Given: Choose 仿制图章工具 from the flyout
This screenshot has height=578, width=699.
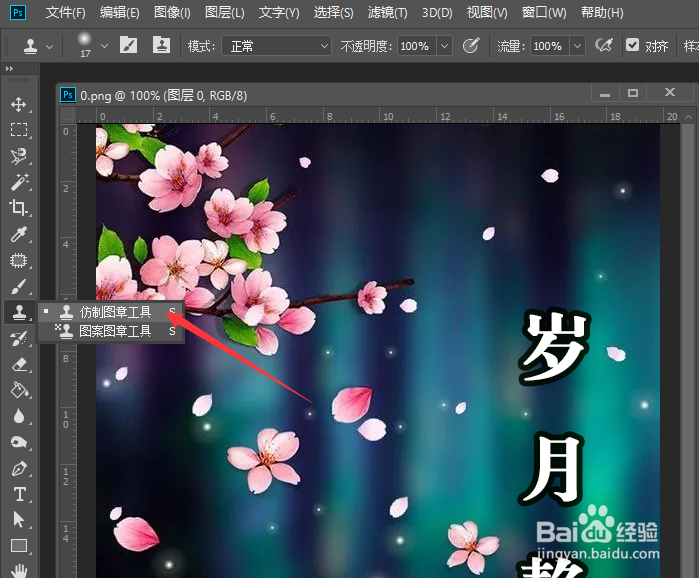Looking at the screenshot, I should [x=111, y=312].
